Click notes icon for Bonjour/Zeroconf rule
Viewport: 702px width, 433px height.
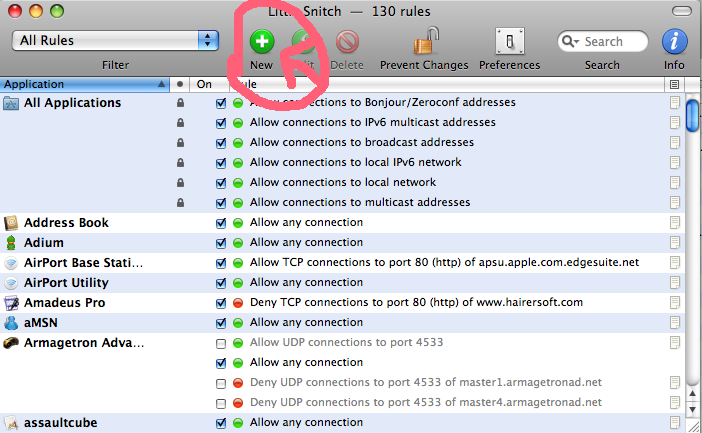(675, 103)
